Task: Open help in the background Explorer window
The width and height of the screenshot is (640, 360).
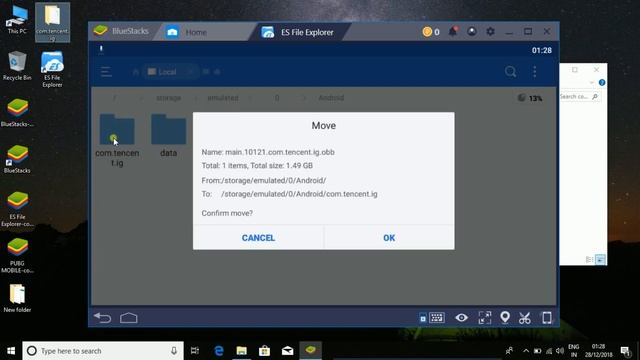Action: click(602, 82)
